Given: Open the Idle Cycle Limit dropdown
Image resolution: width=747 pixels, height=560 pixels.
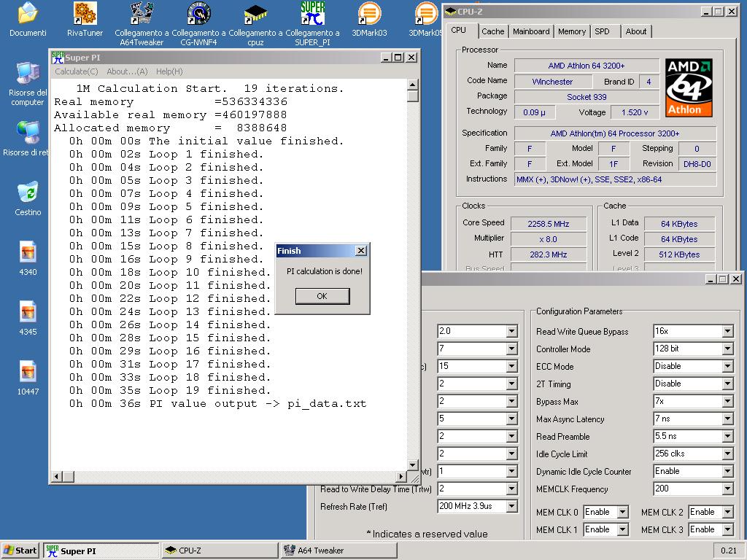Looking at the screenshot, I should pos(727,454).
